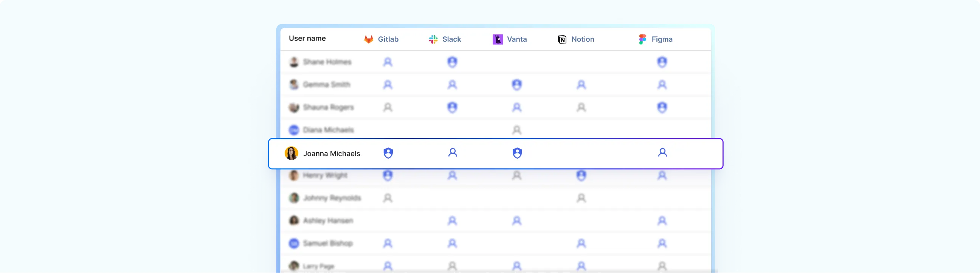Open Samuel Bishop's blue initials avatar
Screen dimensions: 980x273
click(294, 243)
